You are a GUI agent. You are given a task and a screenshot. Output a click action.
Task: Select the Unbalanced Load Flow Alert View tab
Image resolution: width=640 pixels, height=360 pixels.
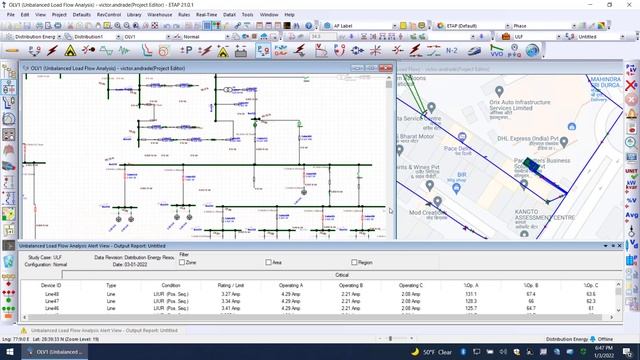pyautogui.click(x=100, y=330)
